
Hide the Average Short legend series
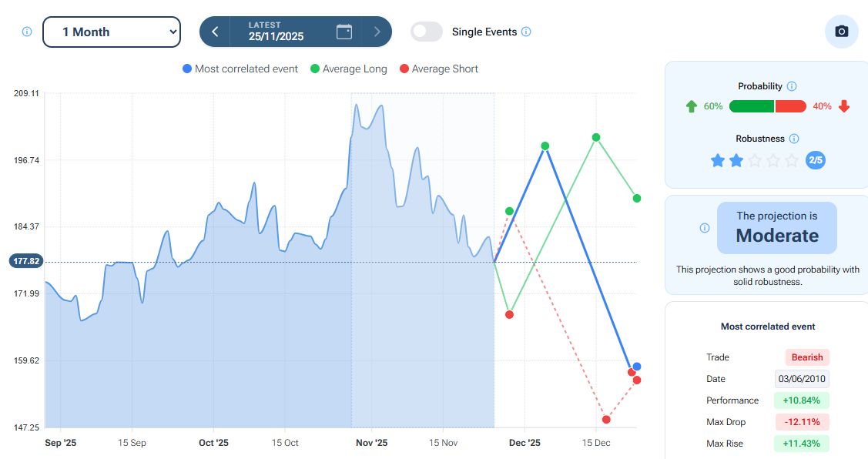[x=438, y=69]
